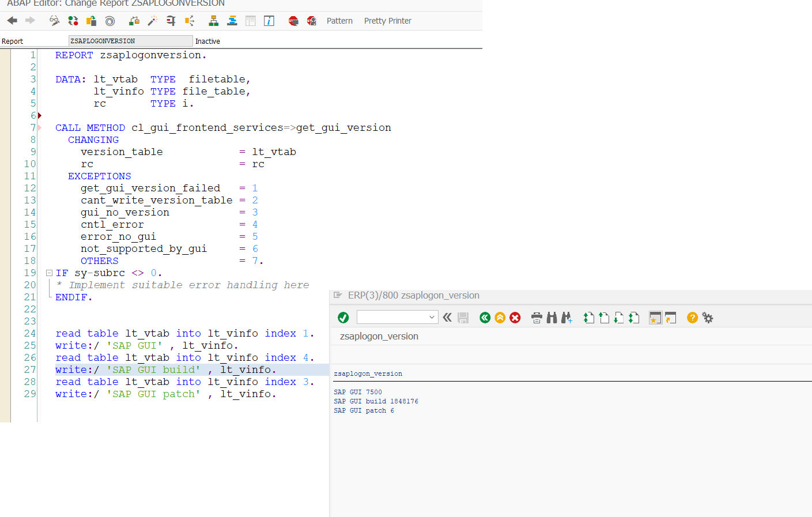The height and width of the screenshot is (517, 812).
Task: Display Object List hierarchy icon
Action: (x=214, y=21)
